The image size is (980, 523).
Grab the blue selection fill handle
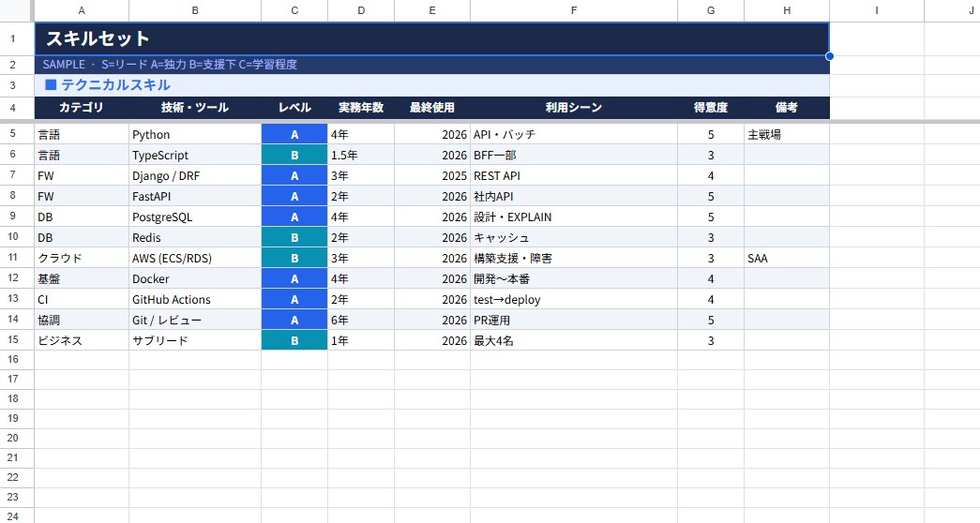tap(829, 56)
